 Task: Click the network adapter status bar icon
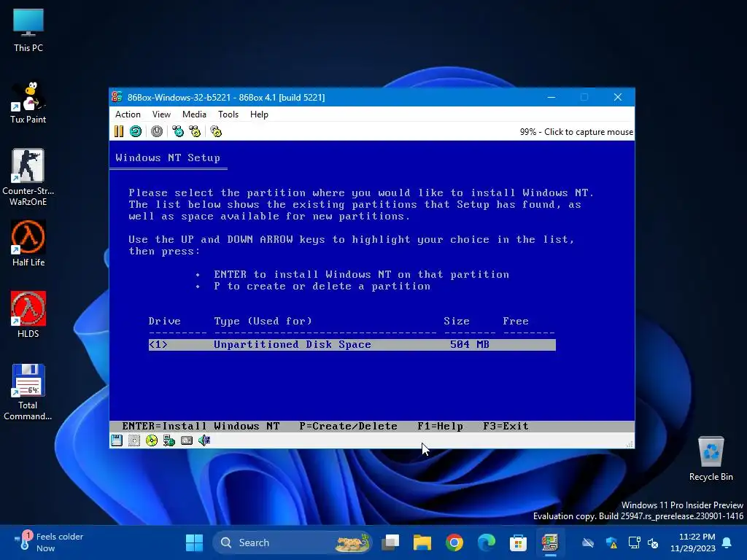(x=169, y=440)
